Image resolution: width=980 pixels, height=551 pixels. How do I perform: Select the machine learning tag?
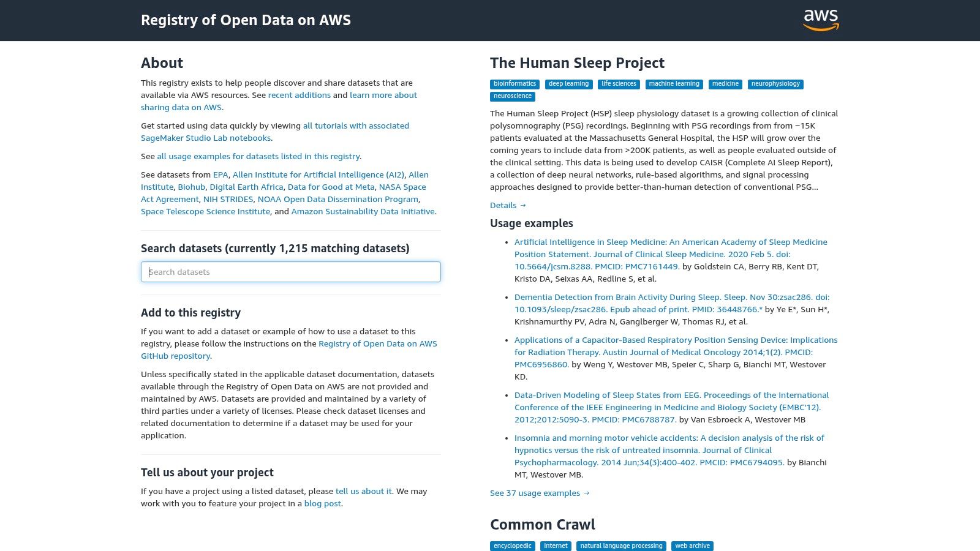coord(674,84)
